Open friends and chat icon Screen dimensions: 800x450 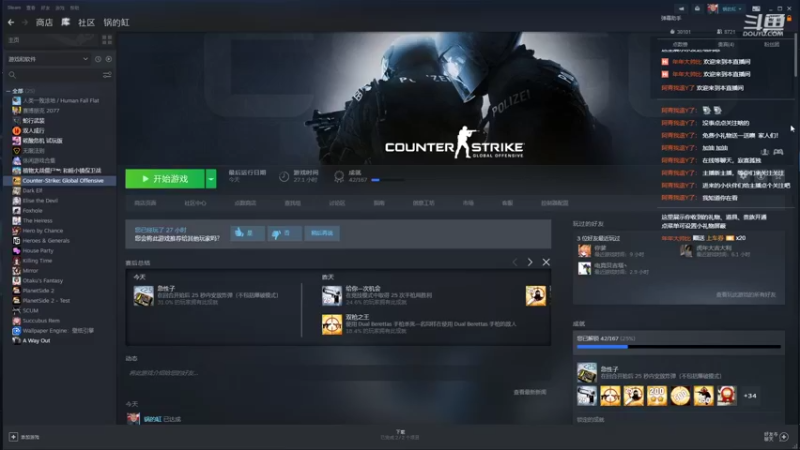point(784,437)
